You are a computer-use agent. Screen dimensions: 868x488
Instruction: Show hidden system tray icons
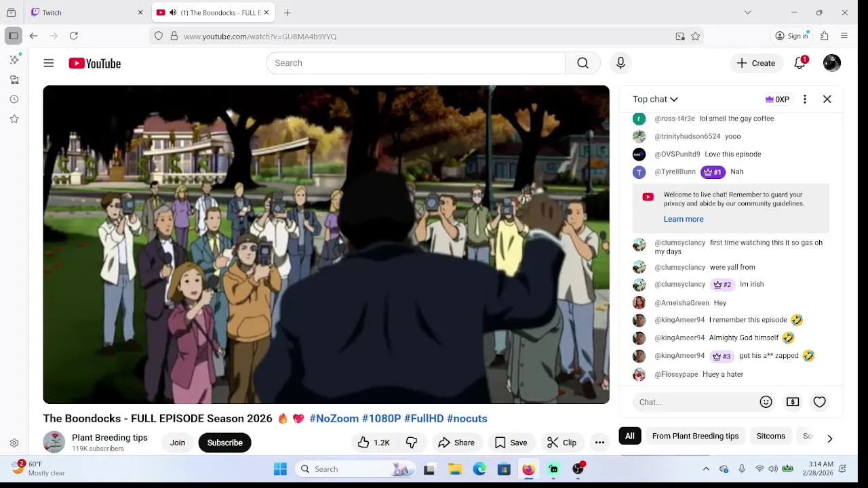[706, 469]
